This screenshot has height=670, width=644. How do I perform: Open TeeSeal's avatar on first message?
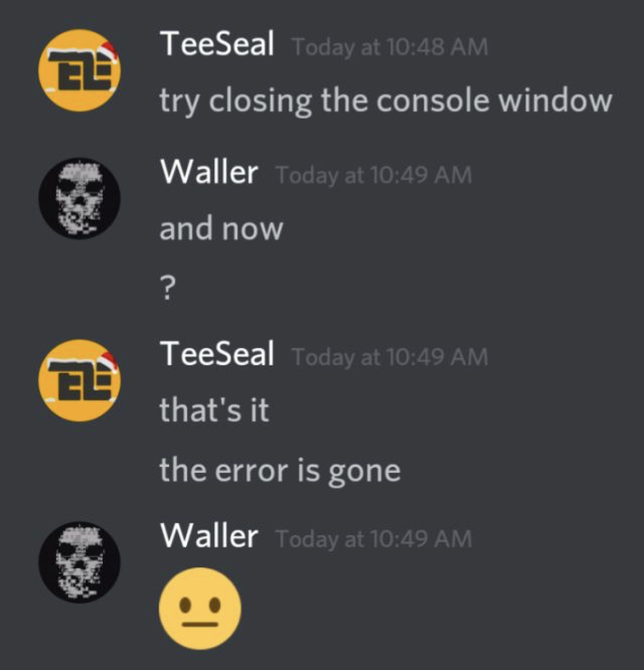[80, 71]
